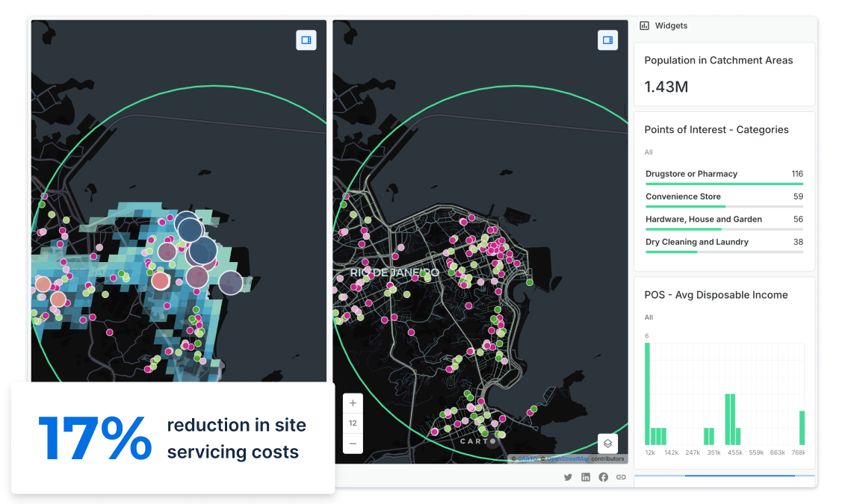Screen dimensions: 845x504
Task: Share map via LinkedIn icon
Action: [x=586, y=477]
